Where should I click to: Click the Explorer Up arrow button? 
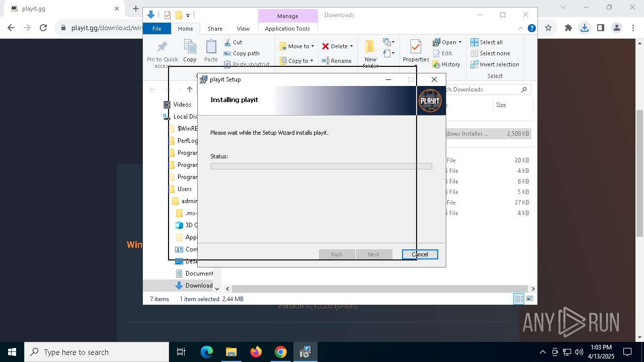tap(189, 89)
